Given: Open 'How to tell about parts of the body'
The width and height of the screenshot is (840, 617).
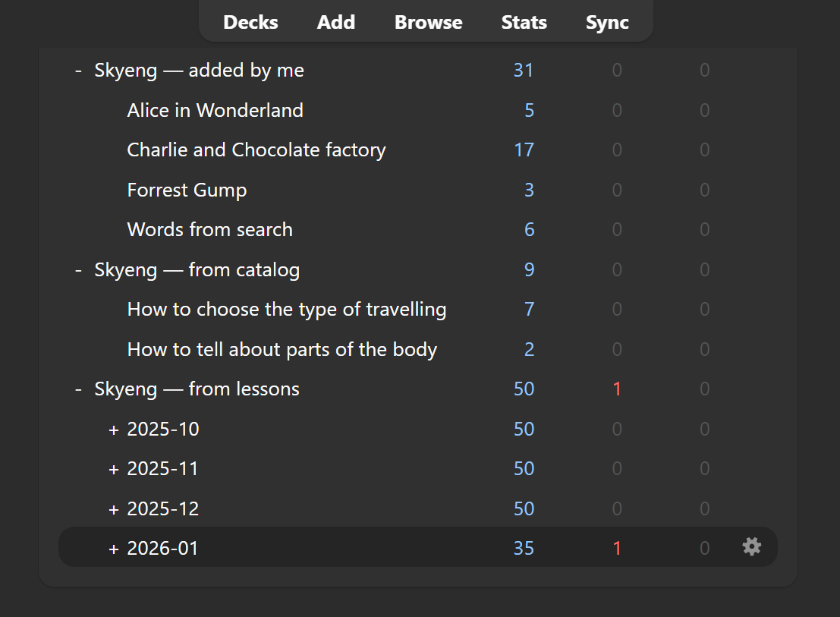Looking at the screenshot, I should pyautogui.click(x=282, y=350).
